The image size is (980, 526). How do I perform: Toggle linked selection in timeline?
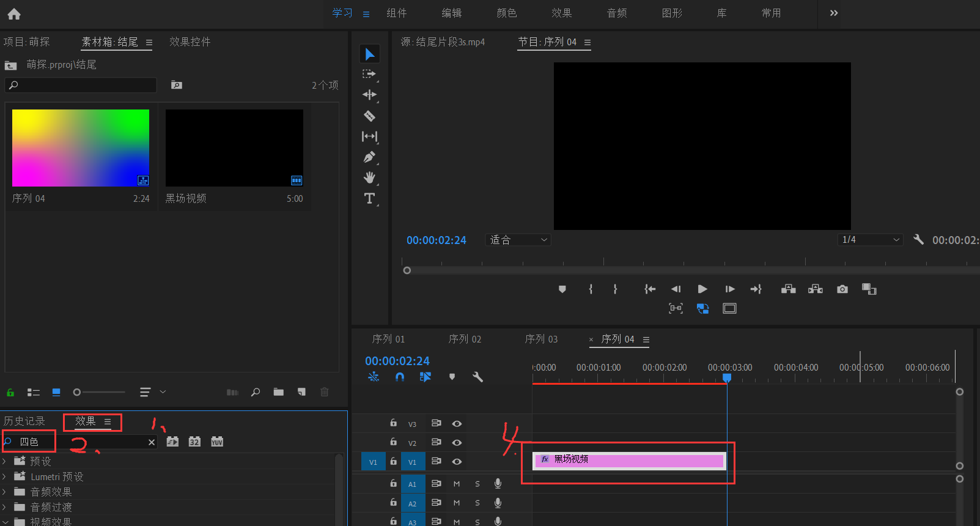pos(426,377)
